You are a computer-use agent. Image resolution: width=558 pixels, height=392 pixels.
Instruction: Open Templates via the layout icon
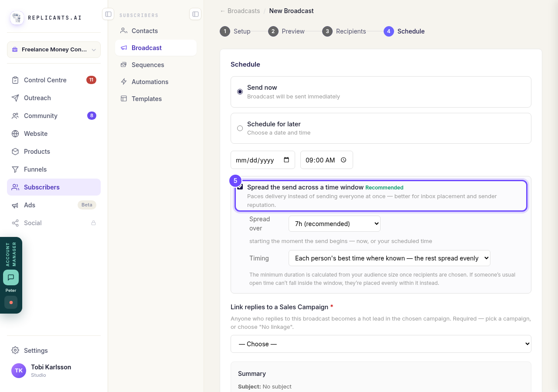(124, 99)
